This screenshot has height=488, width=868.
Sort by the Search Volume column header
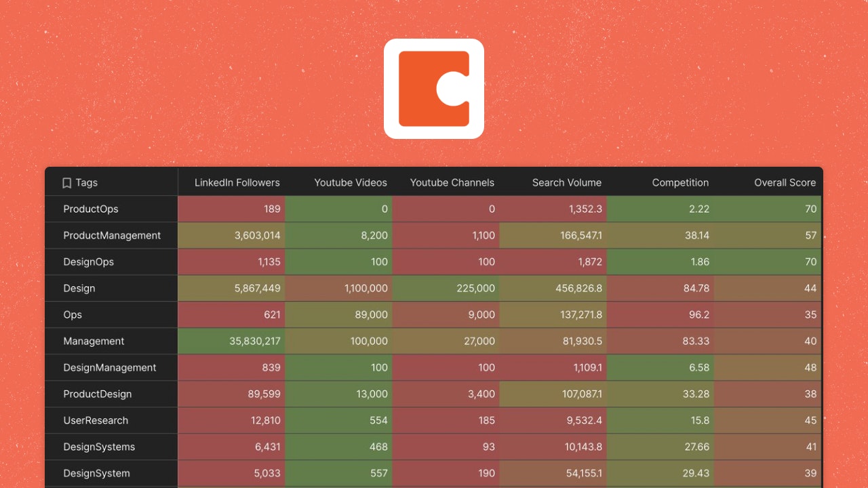(566, 182)
